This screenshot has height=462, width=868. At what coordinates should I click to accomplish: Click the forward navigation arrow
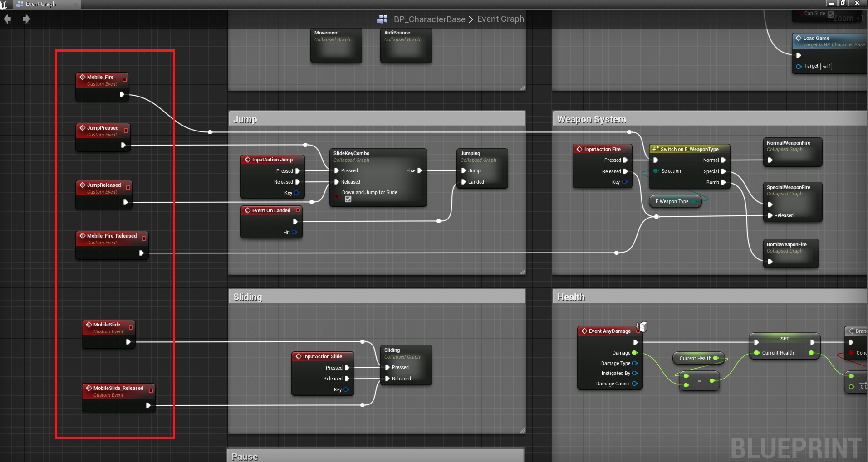[26, 19]
